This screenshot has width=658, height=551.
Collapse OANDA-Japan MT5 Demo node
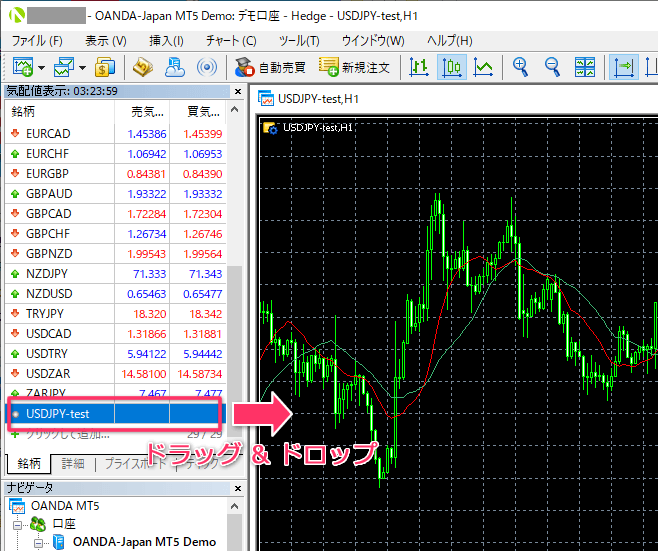click(39, 543)
